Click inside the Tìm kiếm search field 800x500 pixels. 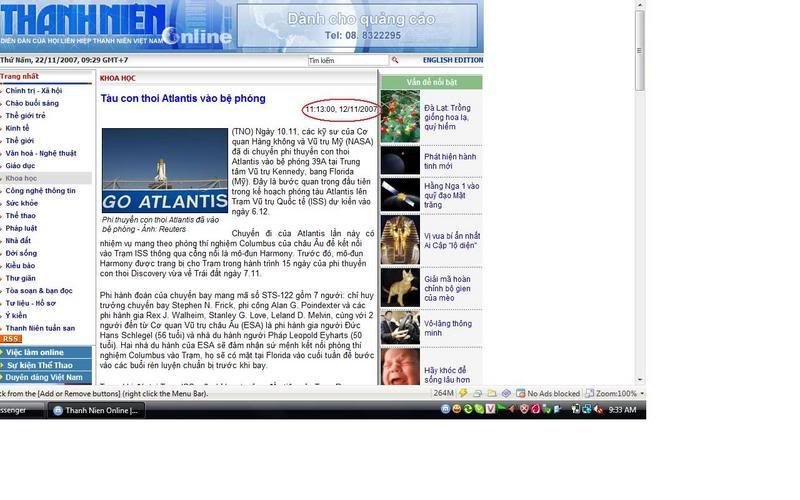[347, 60]
